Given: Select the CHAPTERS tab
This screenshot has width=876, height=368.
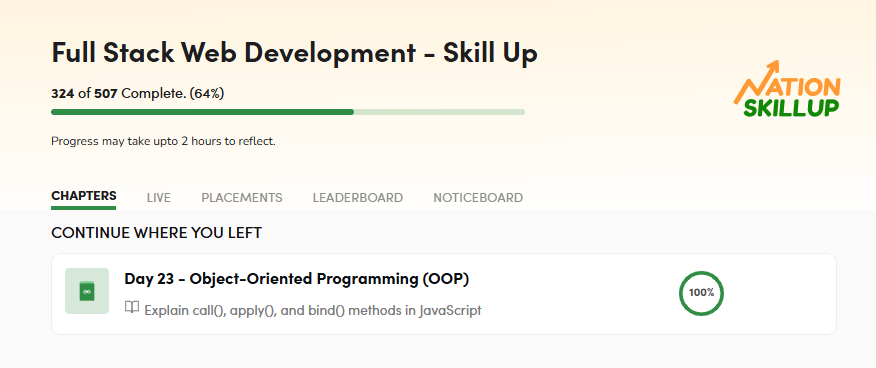Looking at the screenshot, I should [84, 196].
